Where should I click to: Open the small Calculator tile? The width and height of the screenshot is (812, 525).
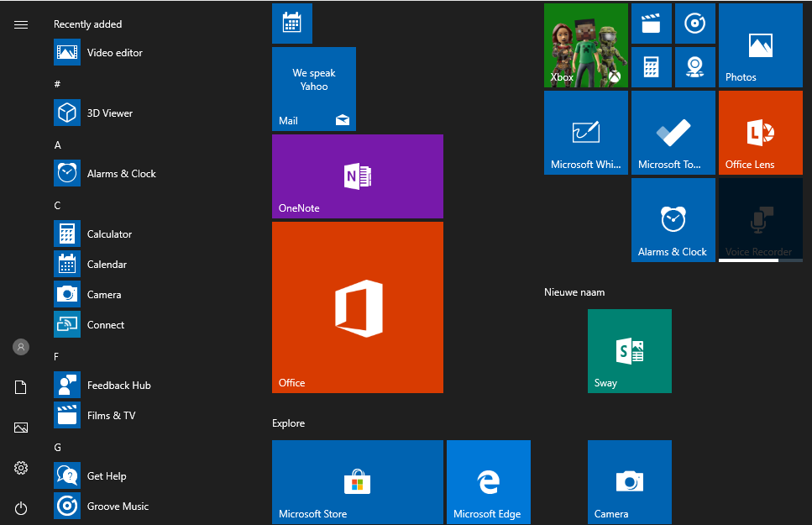pyautogui.click(x=652, y=67)
